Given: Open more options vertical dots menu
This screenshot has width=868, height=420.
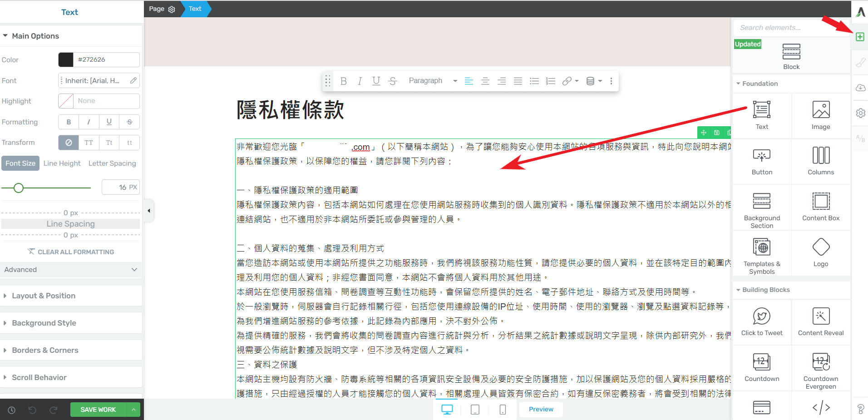Looking at the screenshot, I should 611,81.
